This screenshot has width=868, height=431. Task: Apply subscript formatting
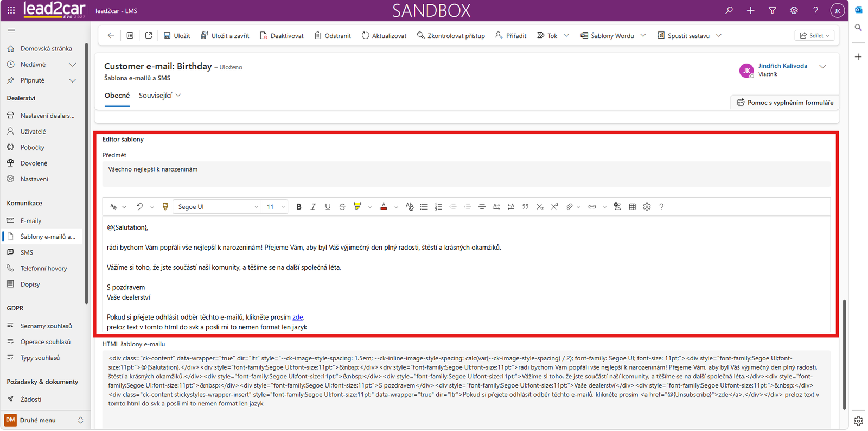point(540,207)
